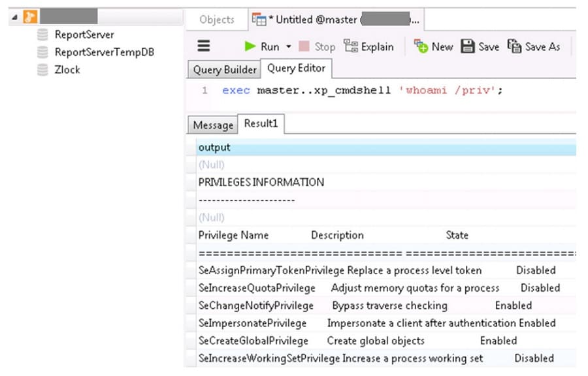Select the first (Null) result row
This screenshot has height=376, width=588.
[x=386, y=164]
